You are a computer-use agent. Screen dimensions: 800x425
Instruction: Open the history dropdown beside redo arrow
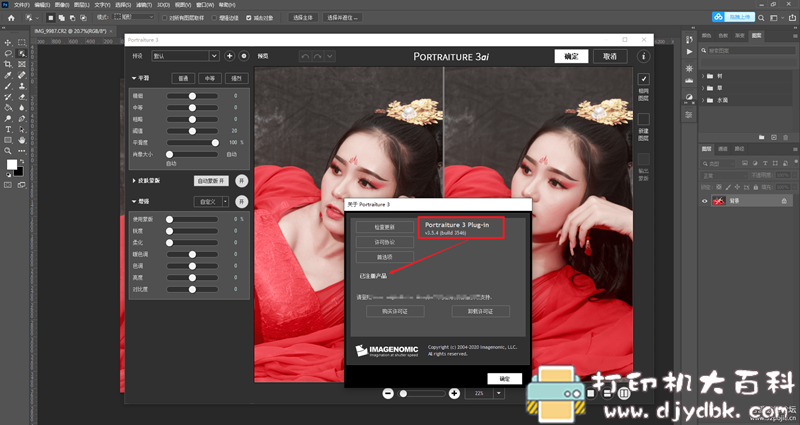tap(330, 56)
